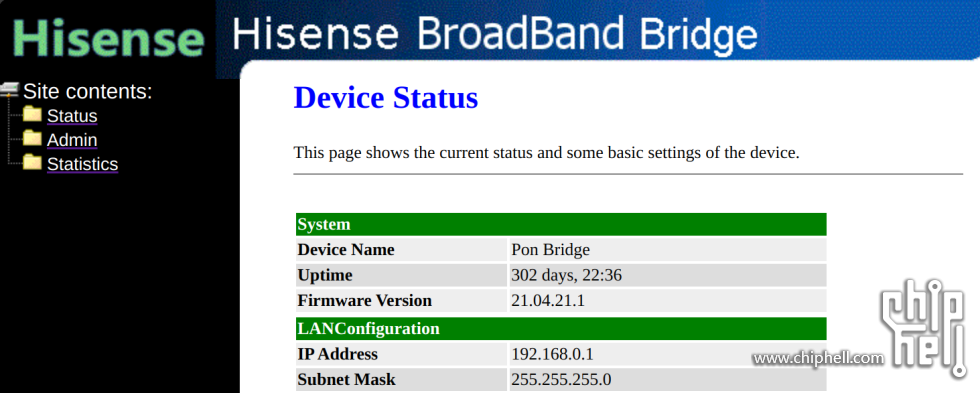
Task: Open the Statistics link in sidebar
Action: pyautogui.click(x=82, y=164)
